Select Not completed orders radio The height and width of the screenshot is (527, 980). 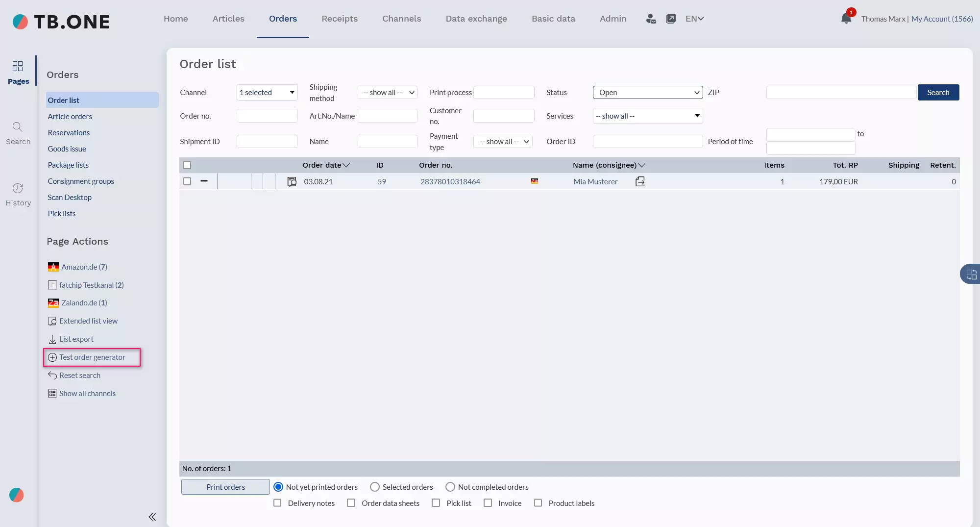tap(450, 487)
